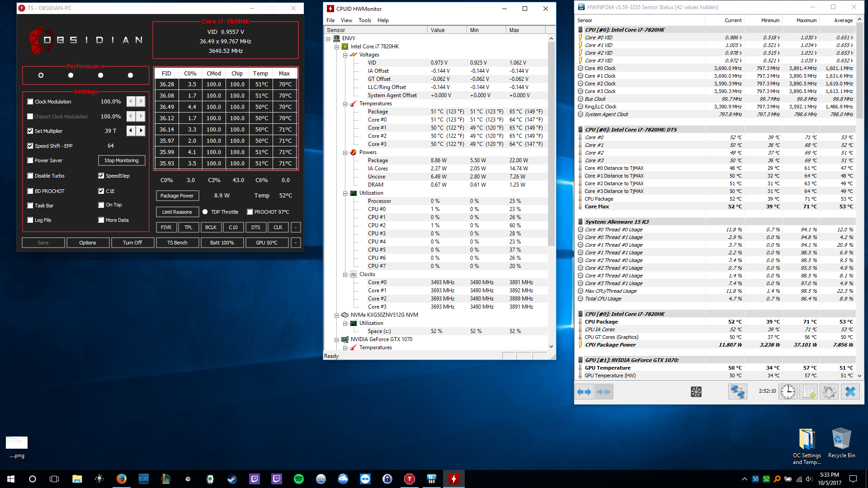The width and height of the screenshot is (868, 488).
Task: Open Steam from the taskbar
Action: click(x=232, y=479)
